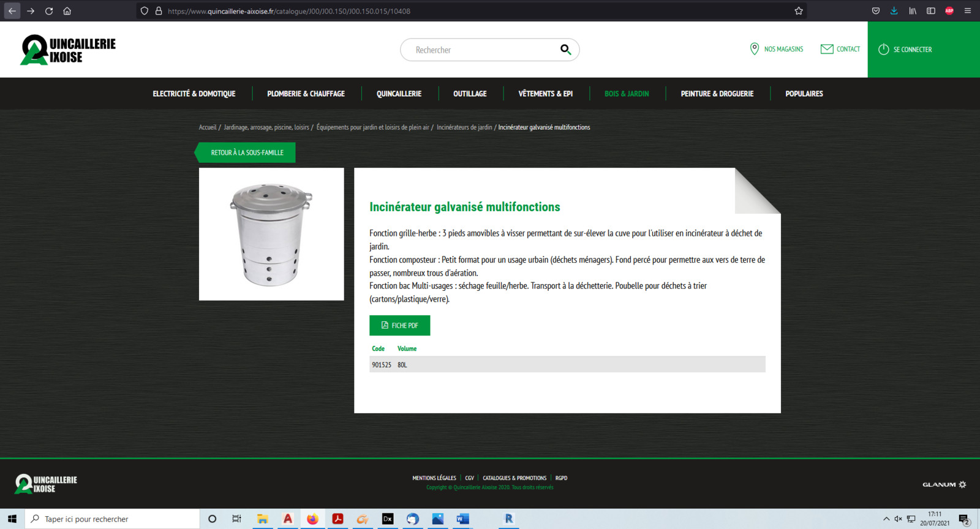
Task: Open the Adblock Plus extension
Action: coord(949,11)
